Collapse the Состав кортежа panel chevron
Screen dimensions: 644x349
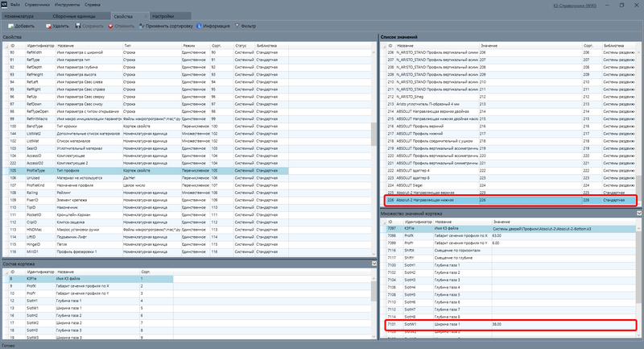[x=374, y=264]
